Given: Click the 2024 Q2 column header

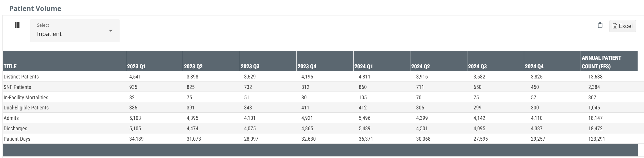Looking at the screenshot, I should (x=421, y=66).
